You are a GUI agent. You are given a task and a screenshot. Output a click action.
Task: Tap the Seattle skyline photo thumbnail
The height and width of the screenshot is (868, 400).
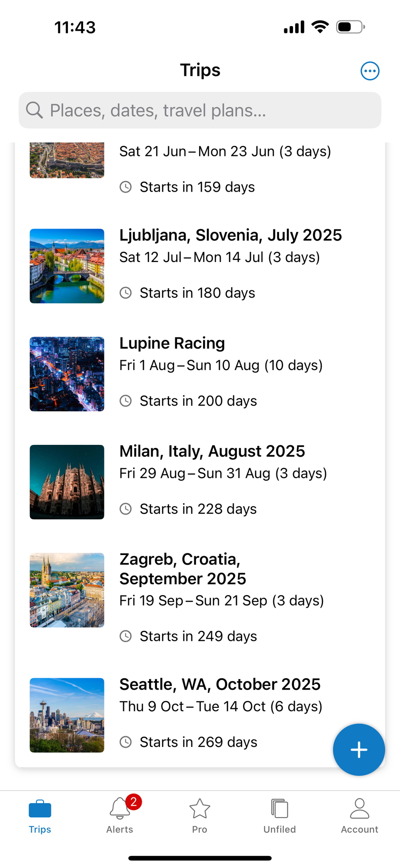67,715
